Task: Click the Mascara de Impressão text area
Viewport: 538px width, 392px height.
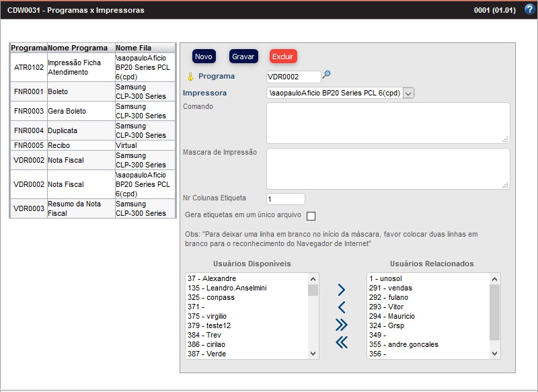Action: 387,169
